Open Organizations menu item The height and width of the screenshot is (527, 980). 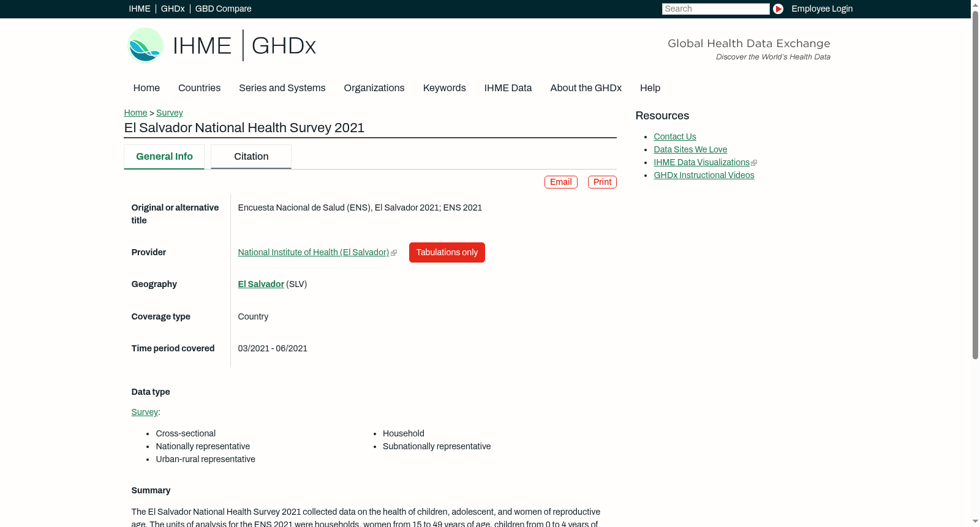pyautogui.click(x=374, y=88)
